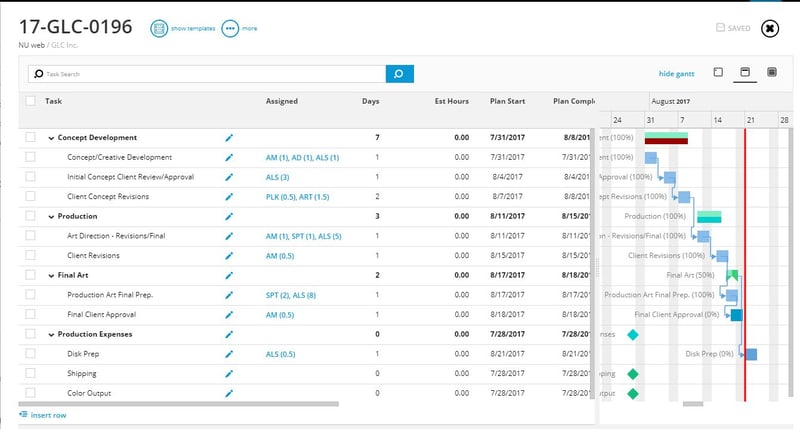Viewport: 800px width, 429px height.
Task: Edit Color Output with pencil icon
Action: (x=229, y=393)
